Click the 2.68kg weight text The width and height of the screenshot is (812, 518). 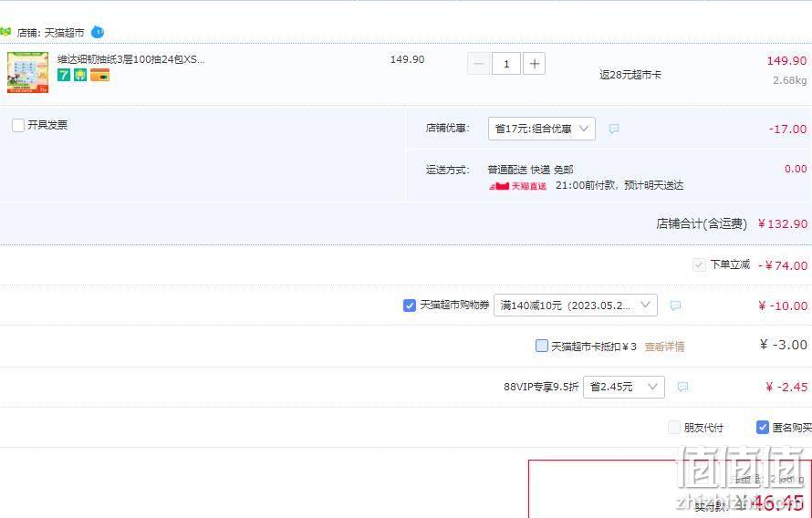pos(790,80)
